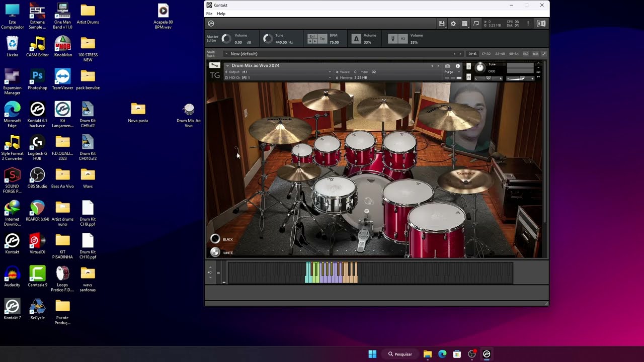Select the WHITE drum kit option
This screenshot has width=644, height=362.
tap(215, 252)
